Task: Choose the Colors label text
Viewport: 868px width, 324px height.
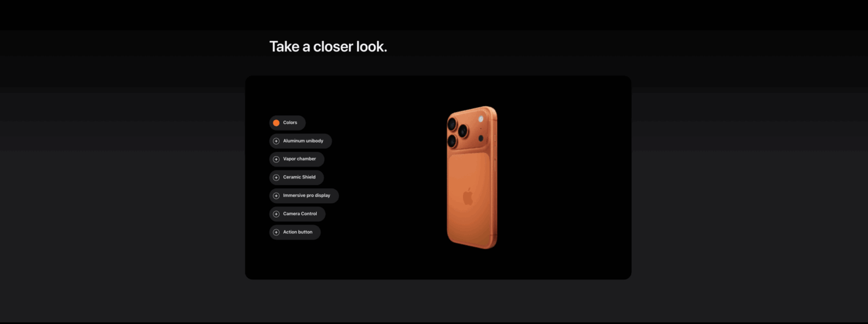Action: pyautogui.click(x=290, y=123)
